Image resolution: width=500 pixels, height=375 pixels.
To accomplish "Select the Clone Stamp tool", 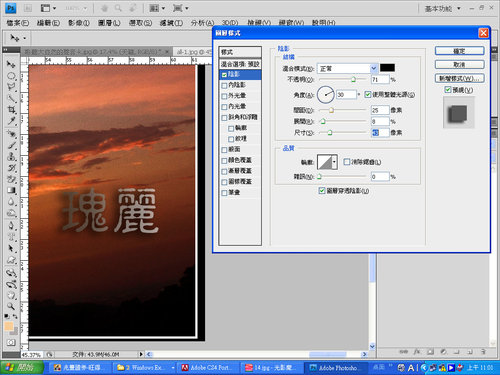I will point(11,157).
